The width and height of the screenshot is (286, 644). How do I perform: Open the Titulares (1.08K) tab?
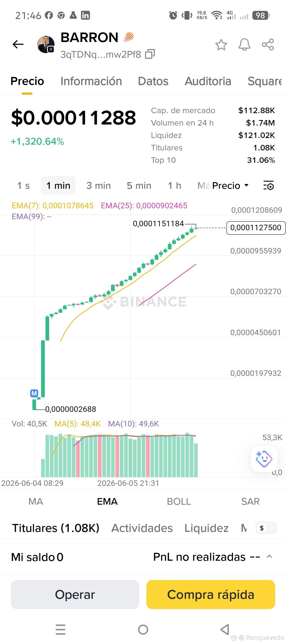[x=56, y=528]
